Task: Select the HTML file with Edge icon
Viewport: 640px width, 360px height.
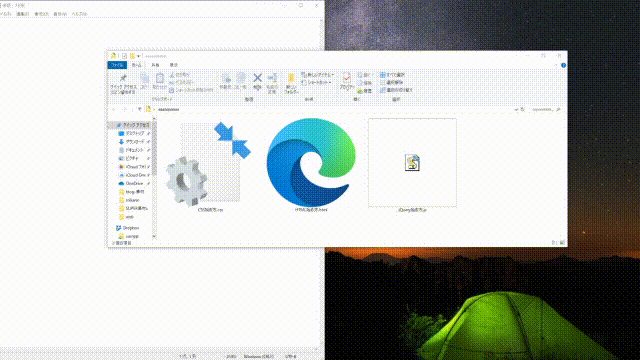Action: 311,165
